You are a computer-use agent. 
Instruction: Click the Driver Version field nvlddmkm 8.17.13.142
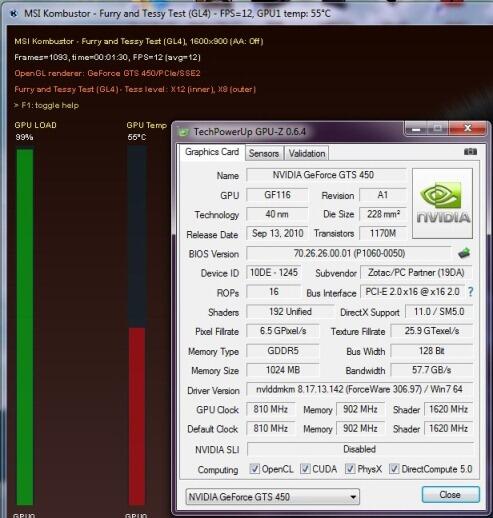pos(359,389)
